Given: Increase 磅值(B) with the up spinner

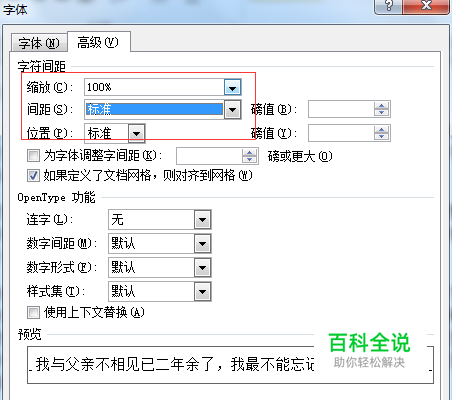Looking at the screenshot, I should pos(381,106).
